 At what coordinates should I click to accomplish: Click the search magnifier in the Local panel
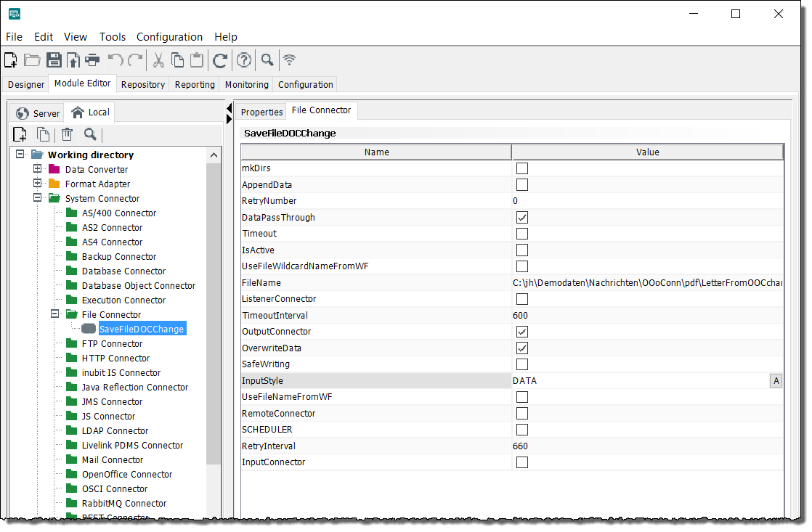click(x=90, y=134)
